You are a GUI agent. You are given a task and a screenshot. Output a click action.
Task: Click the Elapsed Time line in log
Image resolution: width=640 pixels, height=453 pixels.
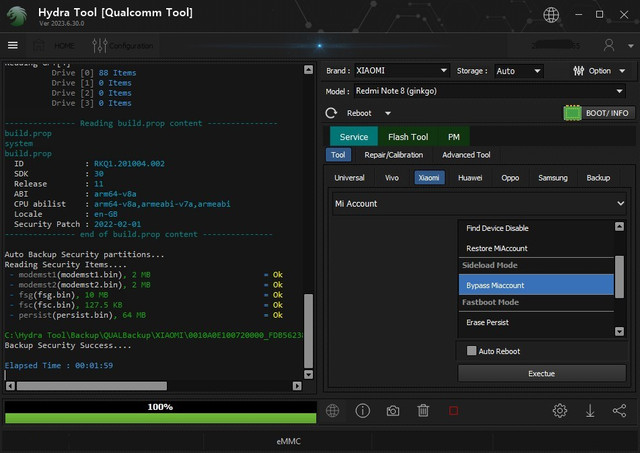pyautogui.click(x=59, y=365)
